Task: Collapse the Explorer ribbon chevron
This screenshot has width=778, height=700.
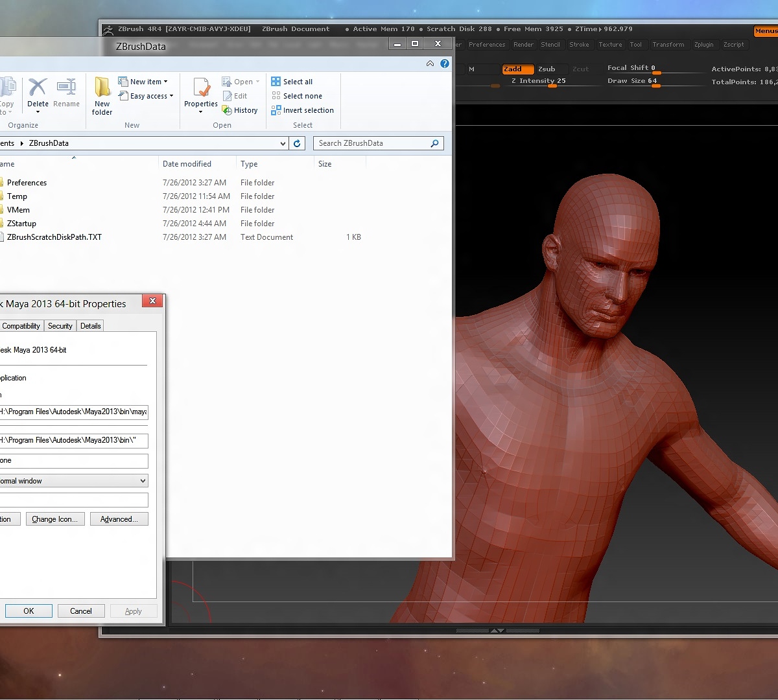Action: (x=430, y=64)
